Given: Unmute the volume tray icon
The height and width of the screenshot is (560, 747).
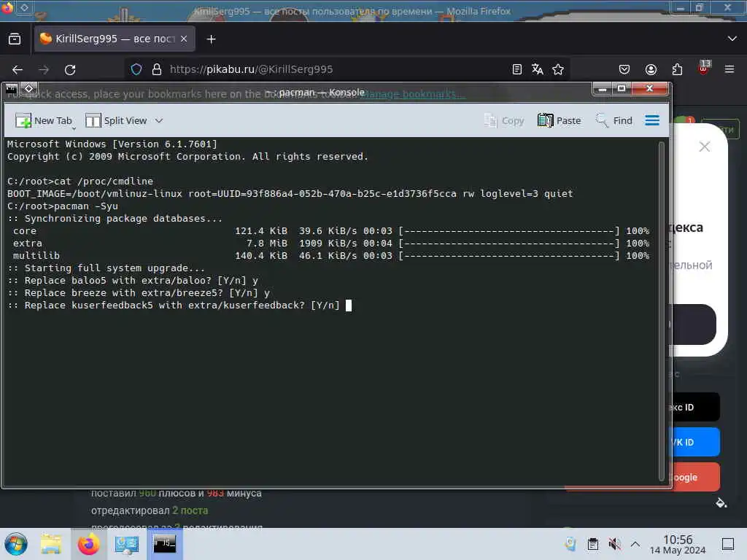Looking at the screenshot, I should 614,544.
